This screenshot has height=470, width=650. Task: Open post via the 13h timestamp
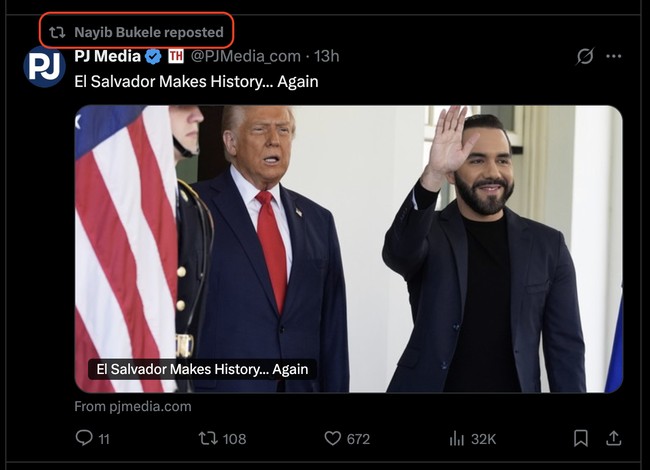[x=327, y=56]
